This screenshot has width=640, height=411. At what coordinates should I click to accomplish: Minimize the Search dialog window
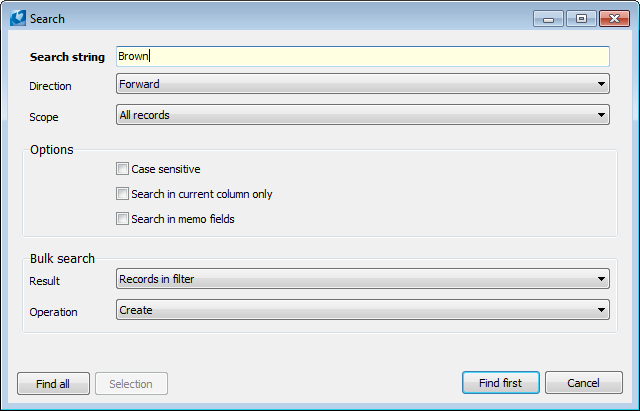click(x=548, y=19)
